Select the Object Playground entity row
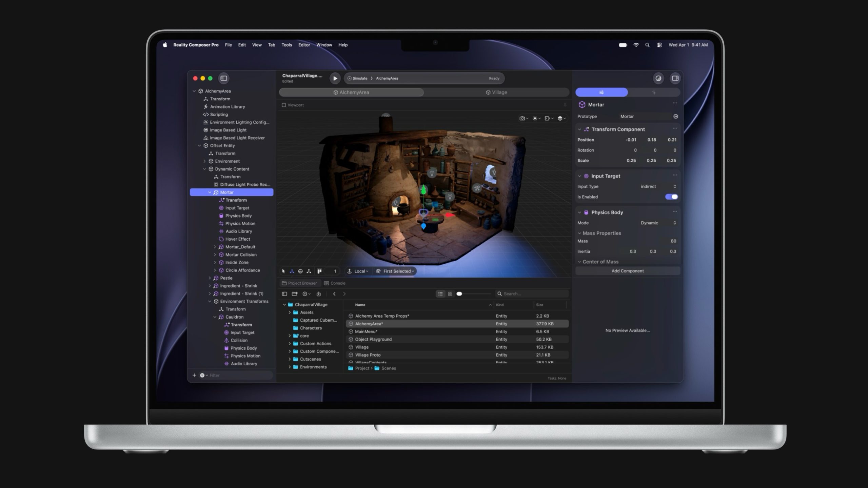 (x=457, y=339)
